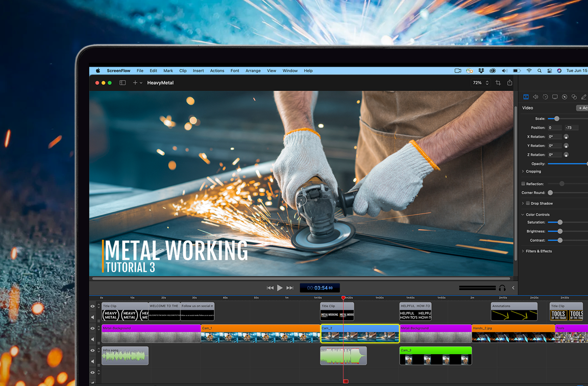Enable the Reflection checkbox
588x386 pixels.
point(523,184)
